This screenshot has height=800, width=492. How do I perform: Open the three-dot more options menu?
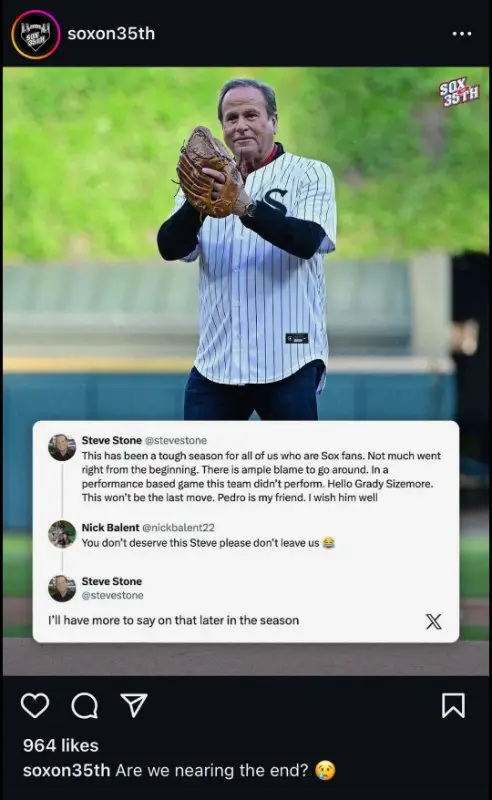pyautogui.click(x=462, y=34)
